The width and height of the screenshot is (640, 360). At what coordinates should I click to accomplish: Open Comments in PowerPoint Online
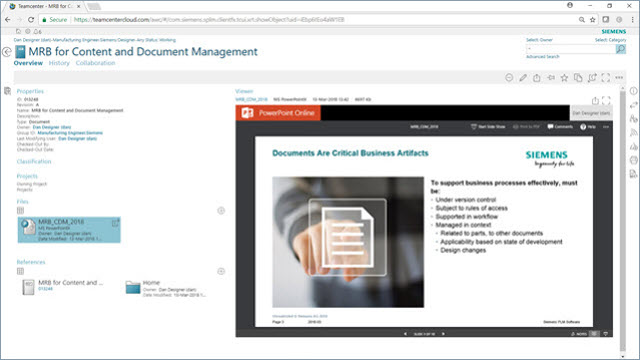coord(560,127)
